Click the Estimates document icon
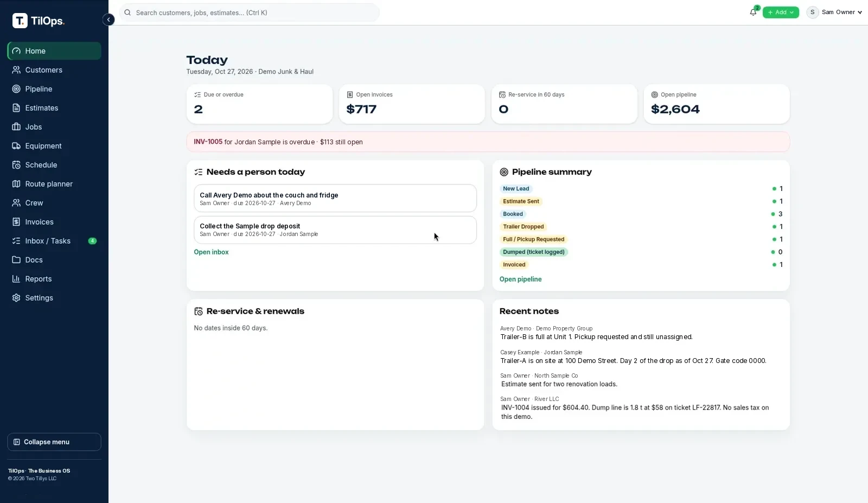The height and width of the screenshot is (503, 868). (x=16, y=108)
